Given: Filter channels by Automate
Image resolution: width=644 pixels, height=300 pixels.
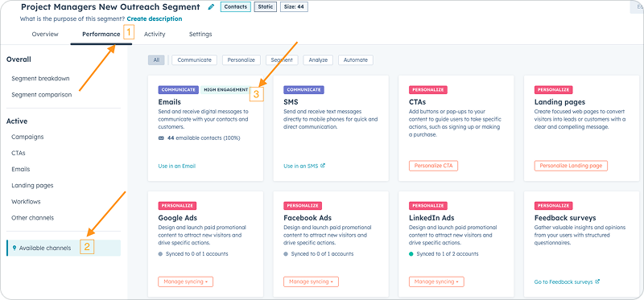Looking at the screenshot, I should coord(356,60).
